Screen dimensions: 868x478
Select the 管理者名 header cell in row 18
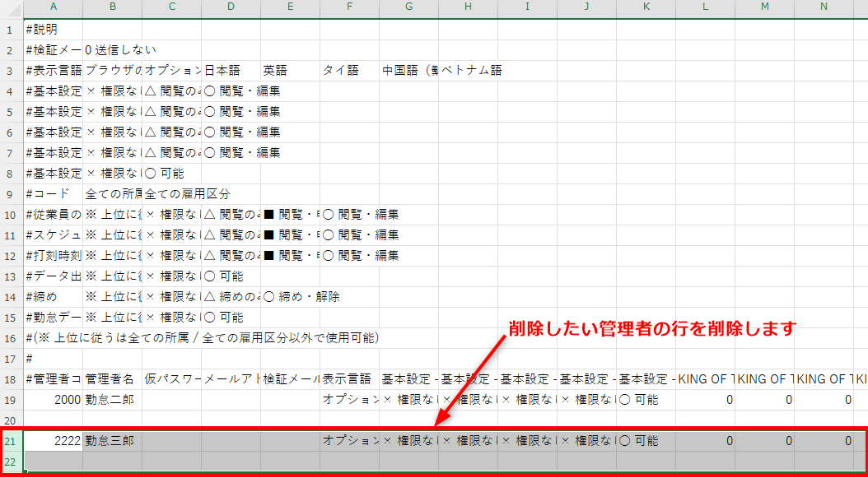pos(112,379)
